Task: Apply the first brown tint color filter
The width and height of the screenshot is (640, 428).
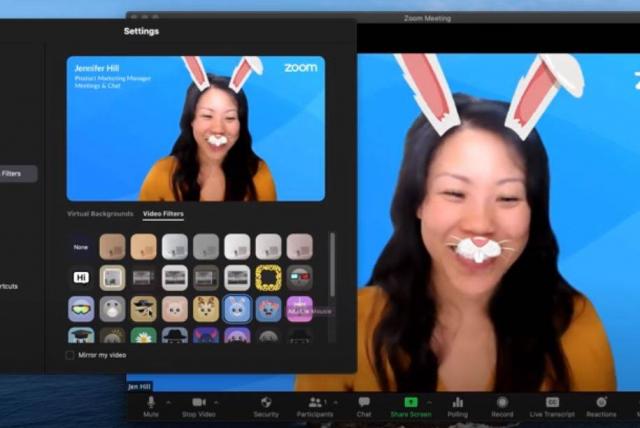Action: click(112, 247)
